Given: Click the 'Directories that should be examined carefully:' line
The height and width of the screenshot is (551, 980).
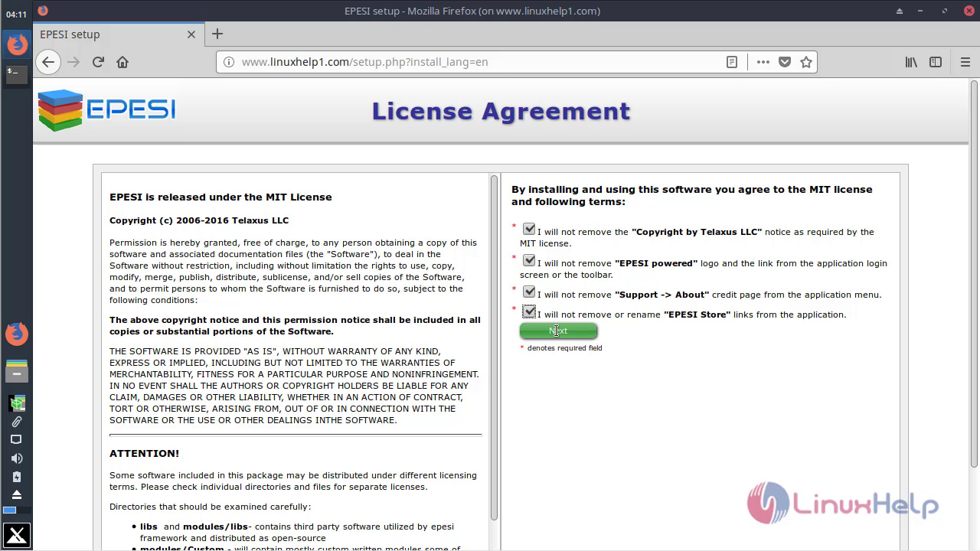Looking at the screenshot, I should pos(211,507).
